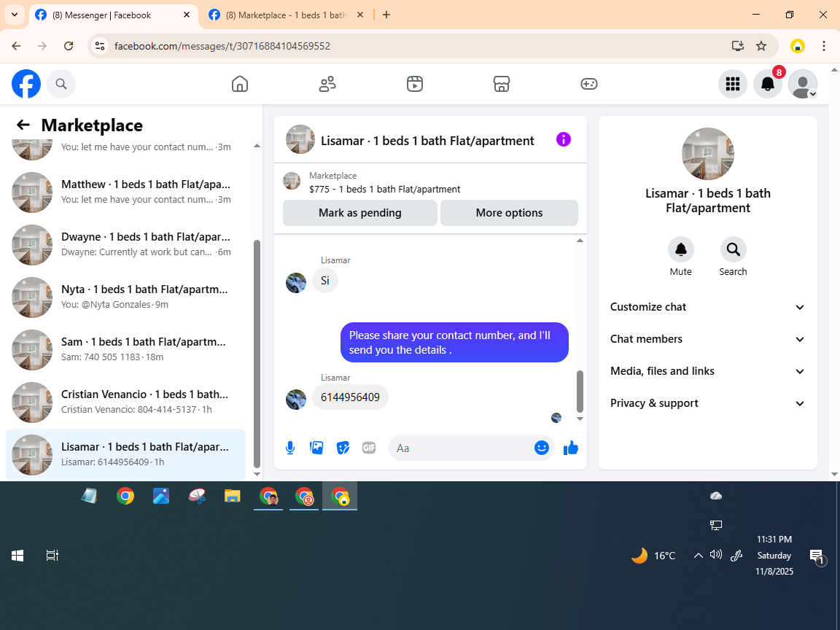Image resolution: width=840 pixels, height=630 pixels.
Task: Open the Marketplace storefront icon
Action: coord(502,84)
